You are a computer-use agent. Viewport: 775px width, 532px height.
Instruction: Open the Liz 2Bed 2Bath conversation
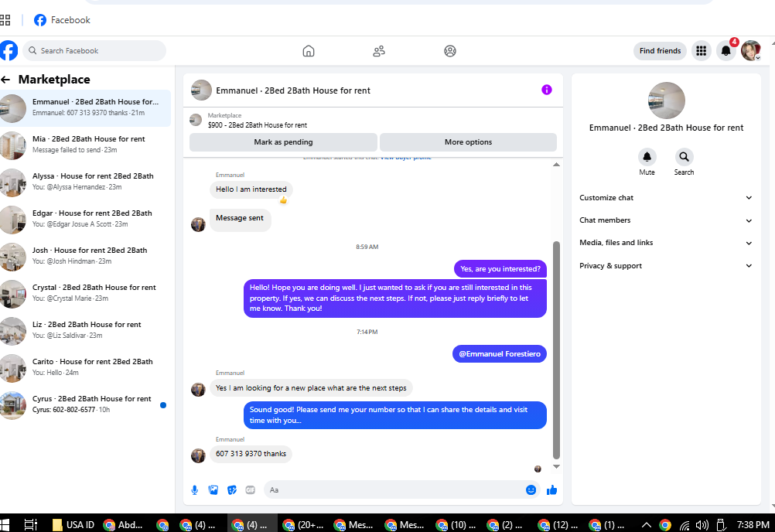86,330
